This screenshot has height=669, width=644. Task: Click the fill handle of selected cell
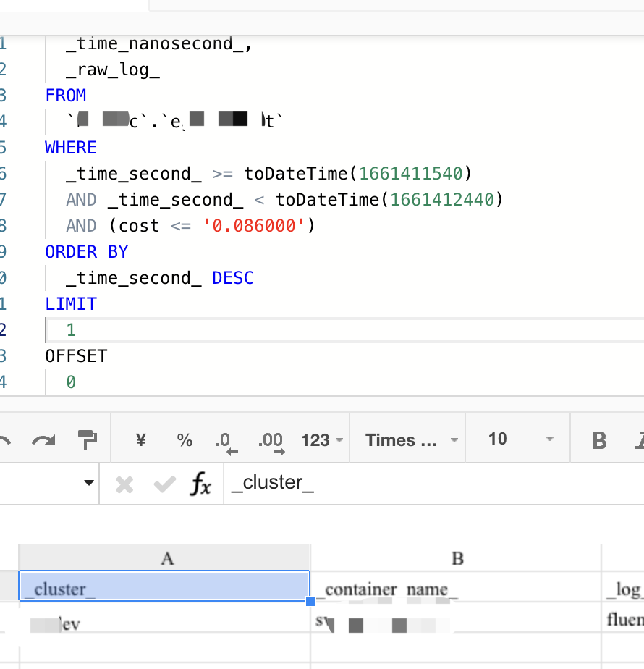(310, 601)
